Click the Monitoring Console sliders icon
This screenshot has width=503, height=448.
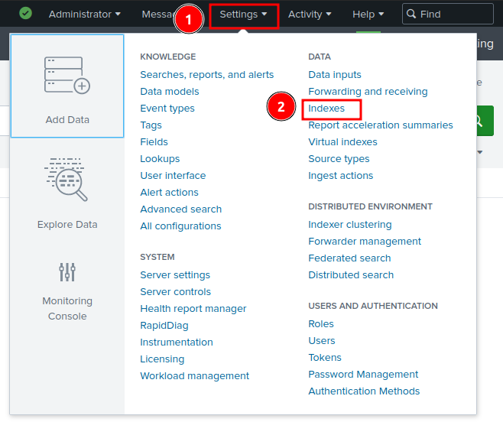click(67, 271)
